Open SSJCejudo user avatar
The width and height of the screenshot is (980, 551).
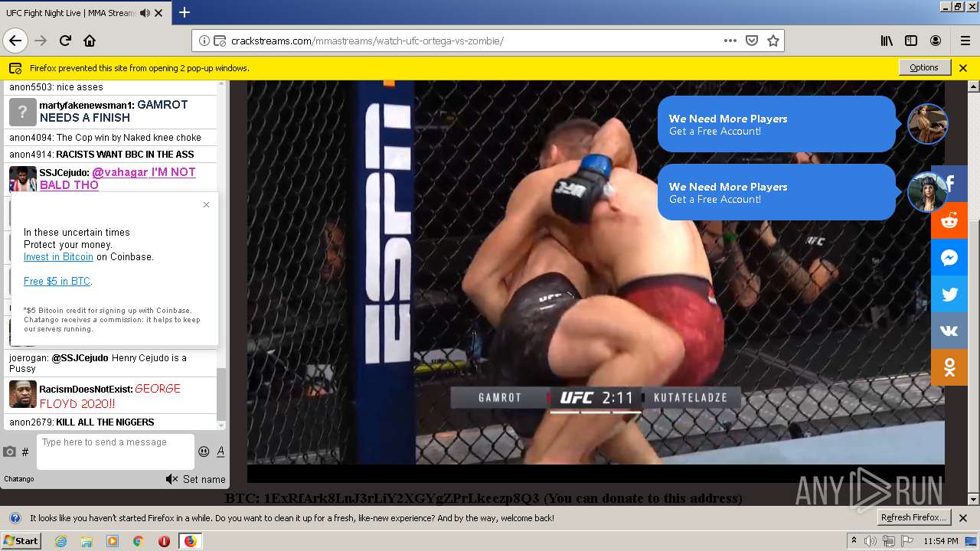(23, 178)
